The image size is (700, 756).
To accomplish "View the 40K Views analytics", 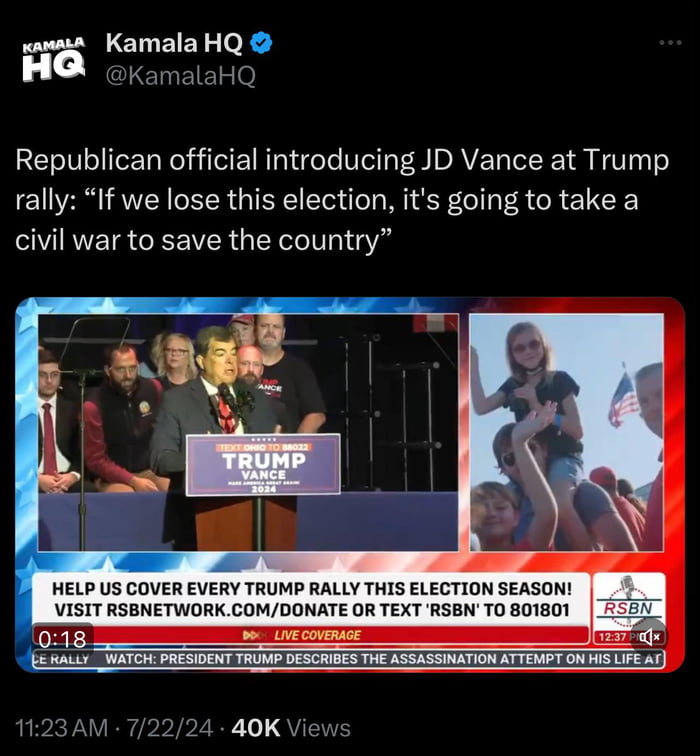I will (291, 728).
